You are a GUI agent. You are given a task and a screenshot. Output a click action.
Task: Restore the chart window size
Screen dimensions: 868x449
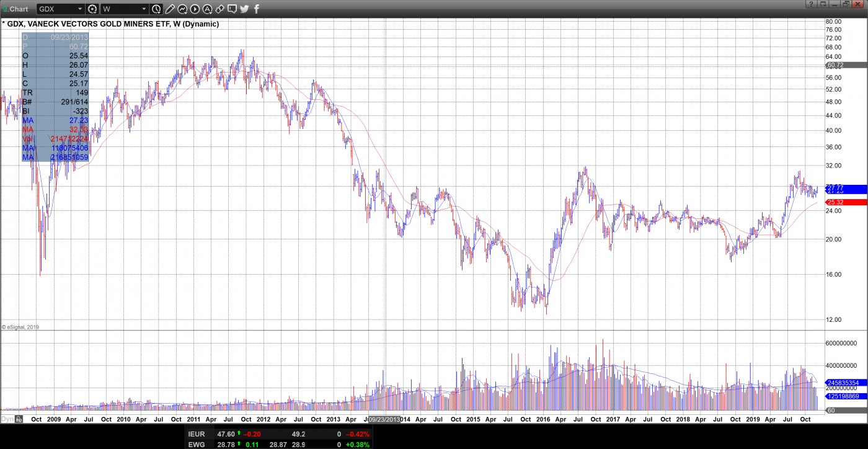[847, 4]
